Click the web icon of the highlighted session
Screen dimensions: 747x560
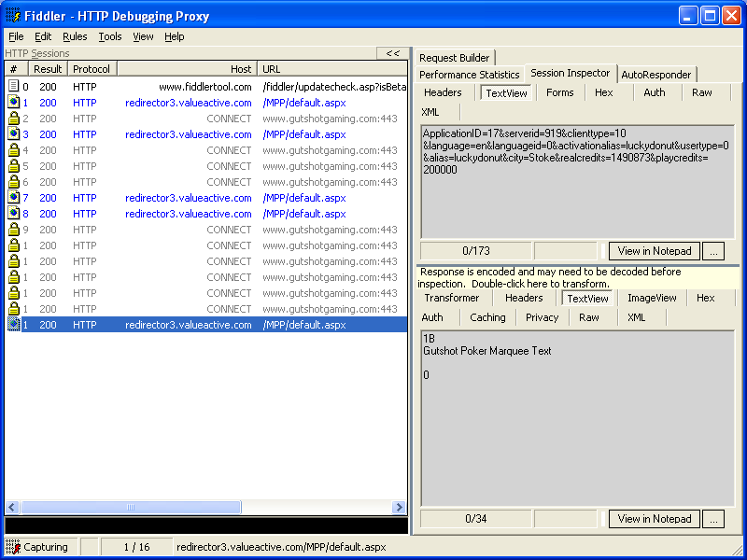click(14, 325)
